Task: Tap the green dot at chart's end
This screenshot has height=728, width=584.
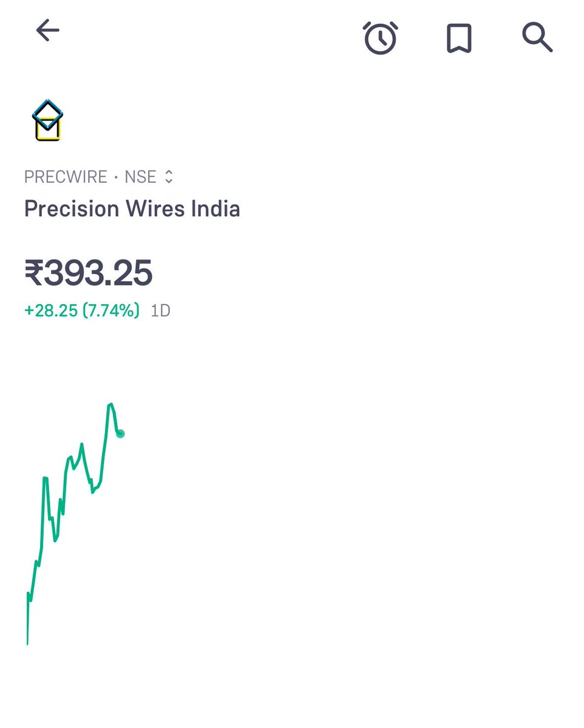Action: tap(120, 434)
